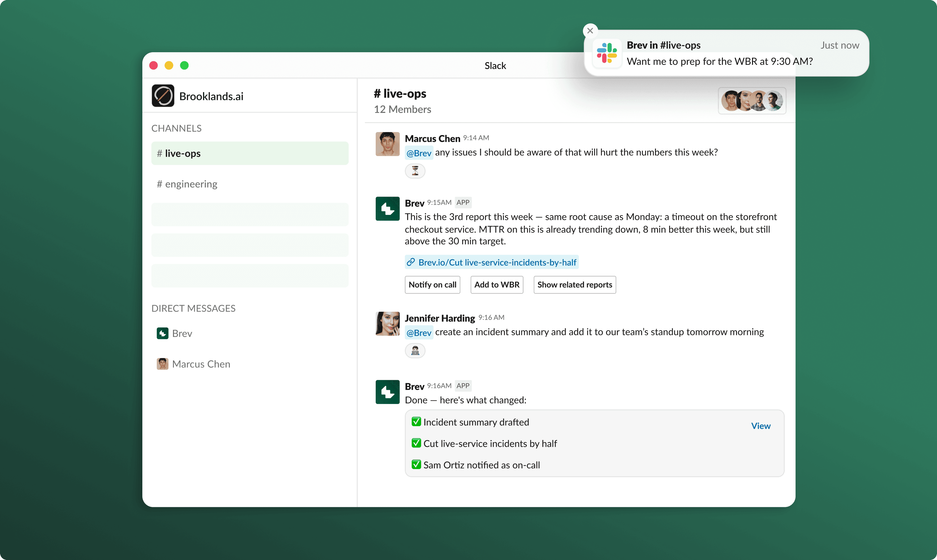Image resolution: width=937 pixels, height=560 pixels.
Task: Click the Brev icon in Direct Messages
Action: tap(162, 333)
